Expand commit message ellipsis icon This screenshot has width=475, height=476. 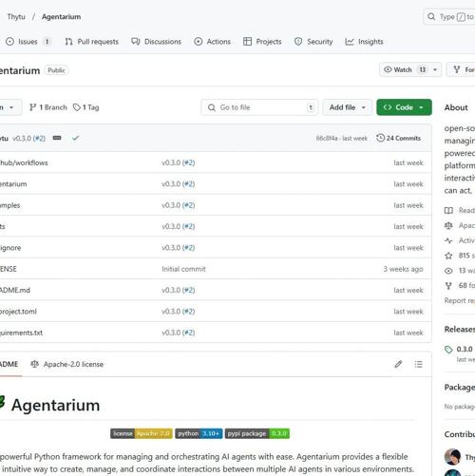57,138
